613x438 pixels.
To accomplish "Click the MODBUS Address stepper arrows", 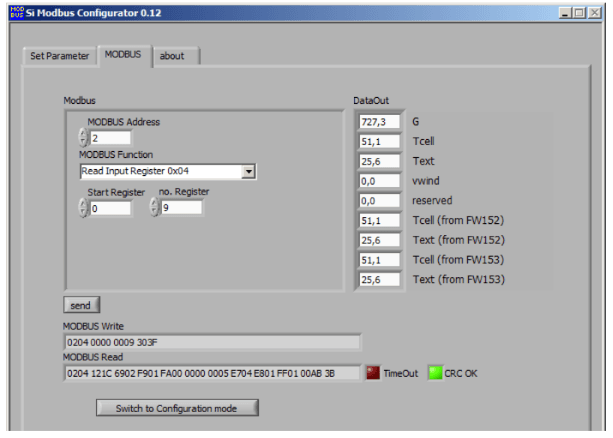I will click(x=83, y=138).
